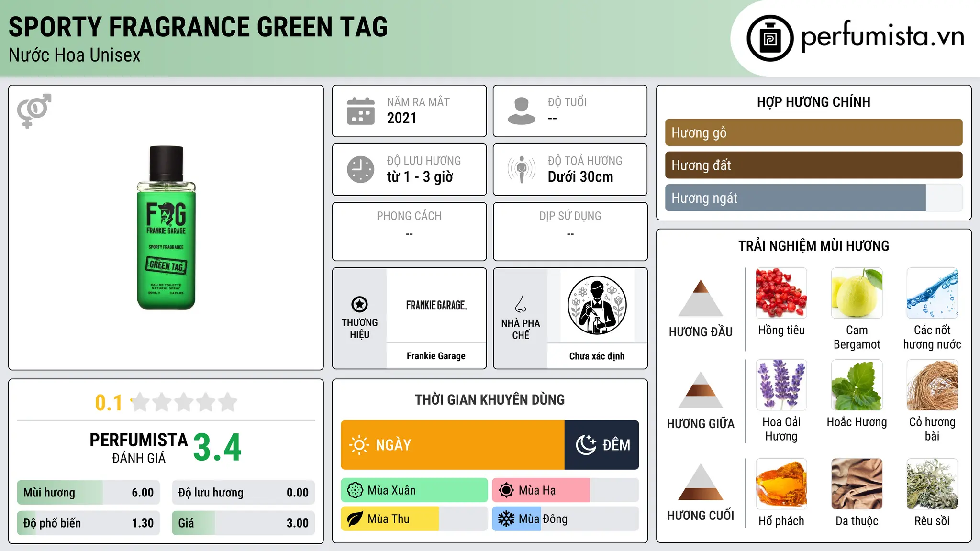Click the person silhouette icon for Độ tuổi
980x551 pixels.
[521, 111]
